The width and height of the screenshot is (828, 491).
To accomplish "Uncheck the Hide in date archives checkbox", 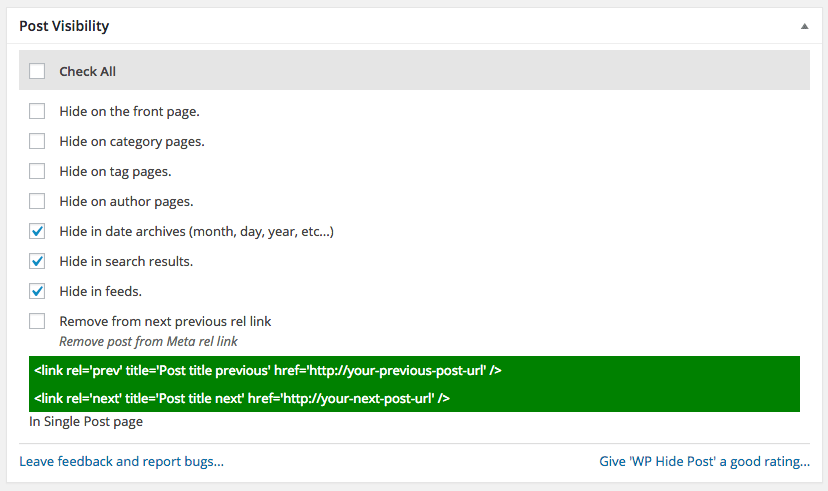I will pos(37,231).
